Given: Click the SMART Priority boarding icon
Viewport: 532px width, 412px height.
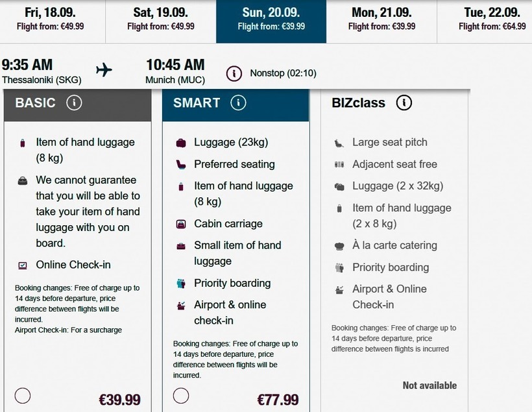Looking at the screenshot, I should pos(181,284).
